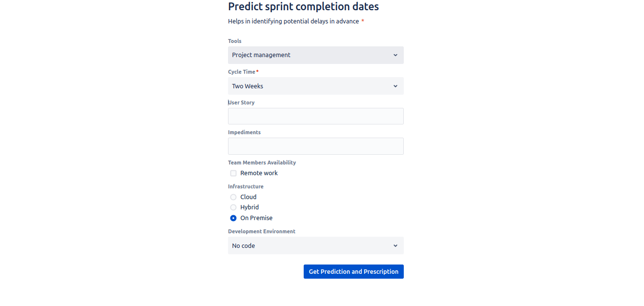Click the Hybrid label text
The height and width of the screenshot is (306, 644).
249,207
